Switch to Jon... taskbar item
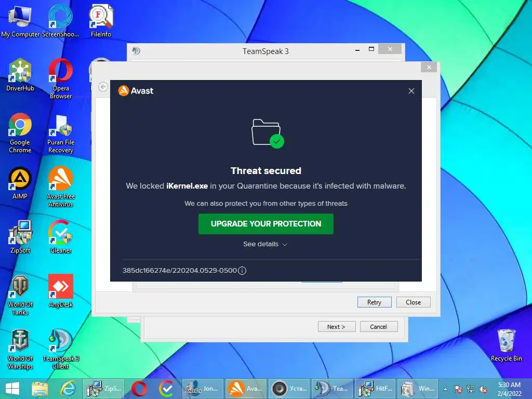Viewport: 532px width, 399px height. coord(203,389)
